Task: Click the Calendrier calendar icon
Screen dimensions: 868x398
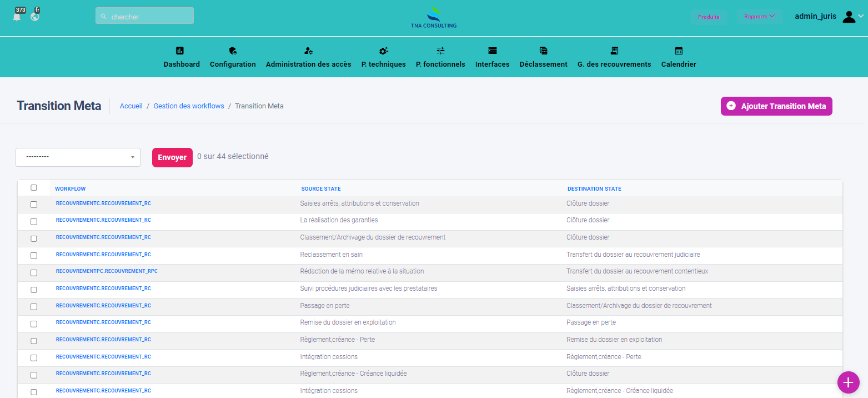Action: 679,51
